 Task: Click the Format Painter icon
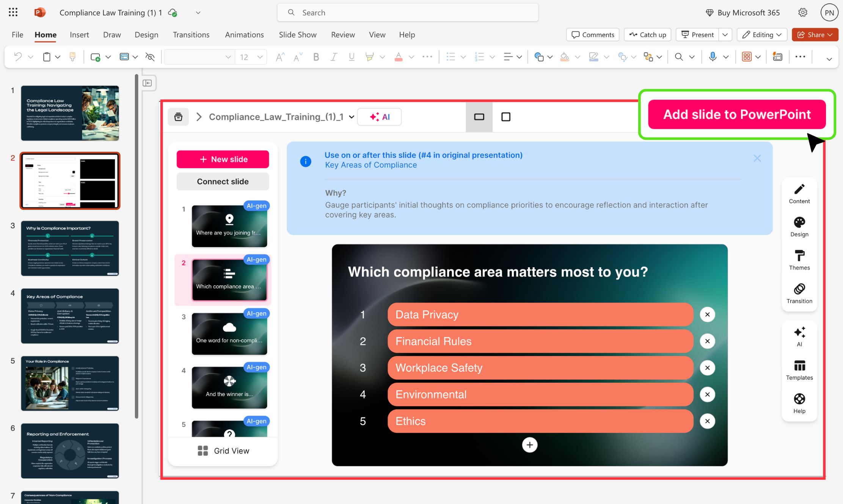click(x=72, y=57)
